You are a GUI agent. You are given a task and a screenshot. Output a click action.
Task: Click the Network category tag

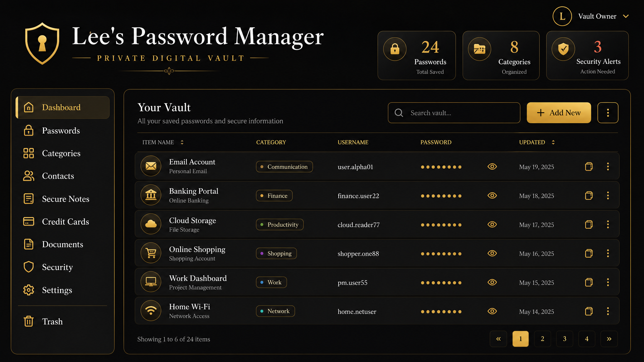(275, 311)
